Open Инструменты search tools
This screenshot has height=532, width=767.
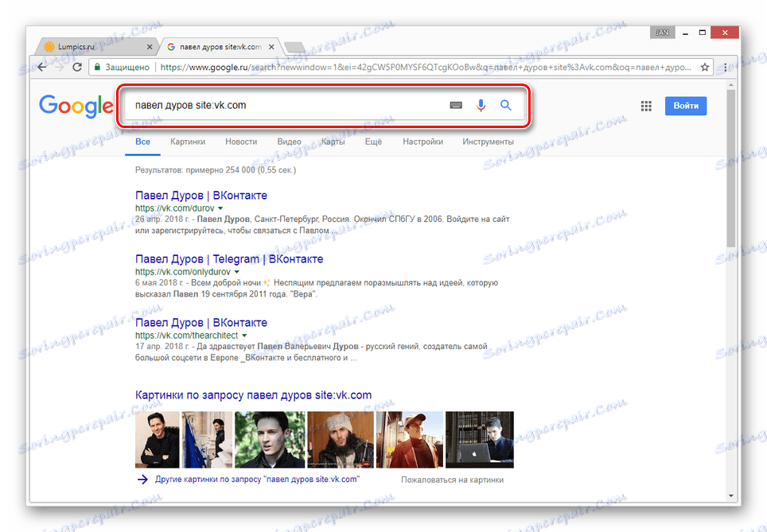(488, 142)
